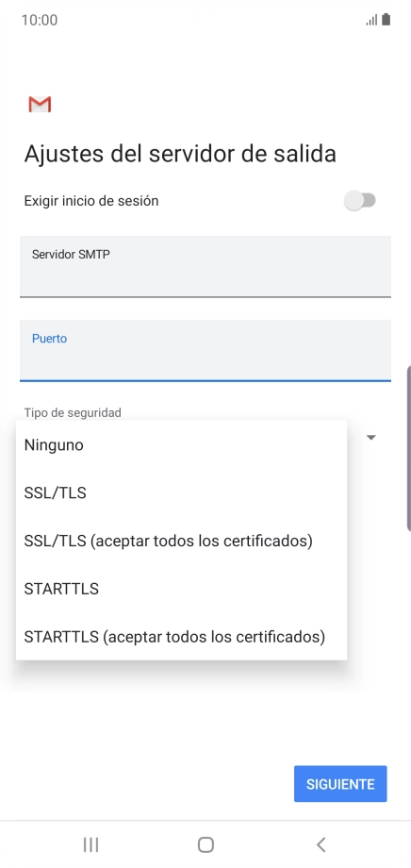Click the Exigir inicio de sesión label
Screen dimensions: 411x868
tap(91, 201)
